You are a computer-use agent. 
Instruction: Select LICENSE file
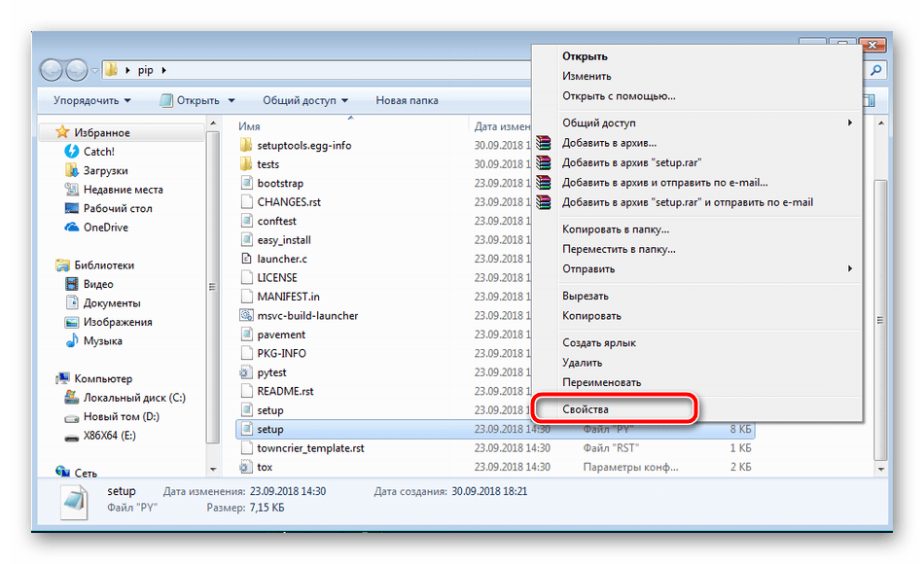click(x=277, y=277)
